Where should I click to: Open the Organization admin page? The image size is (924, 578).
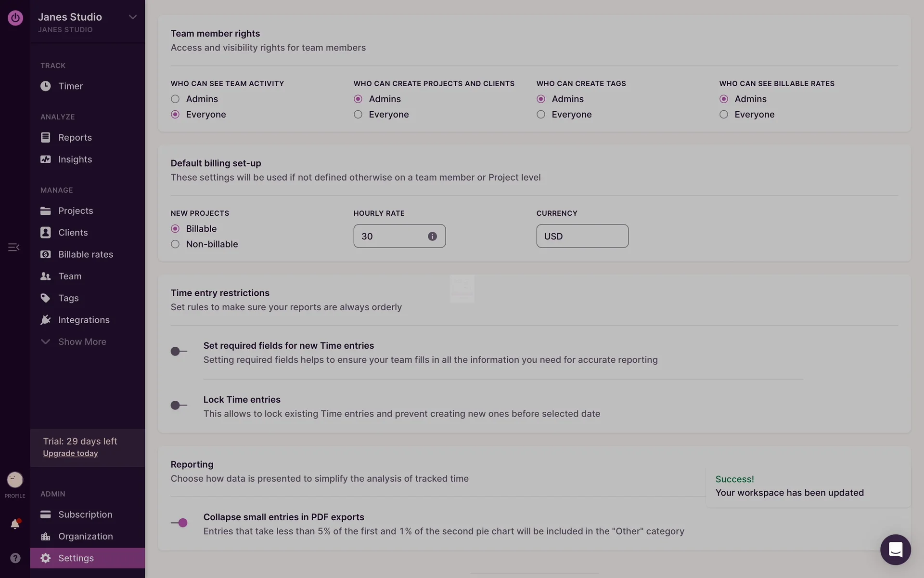pyautogui.click(x=85, y=536)
